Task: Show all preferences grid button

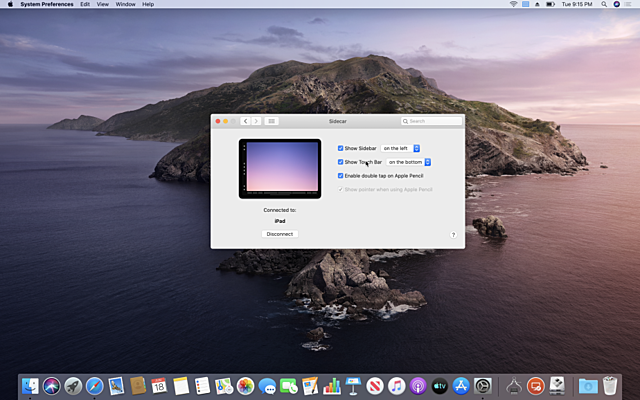Action: (271, 121)
